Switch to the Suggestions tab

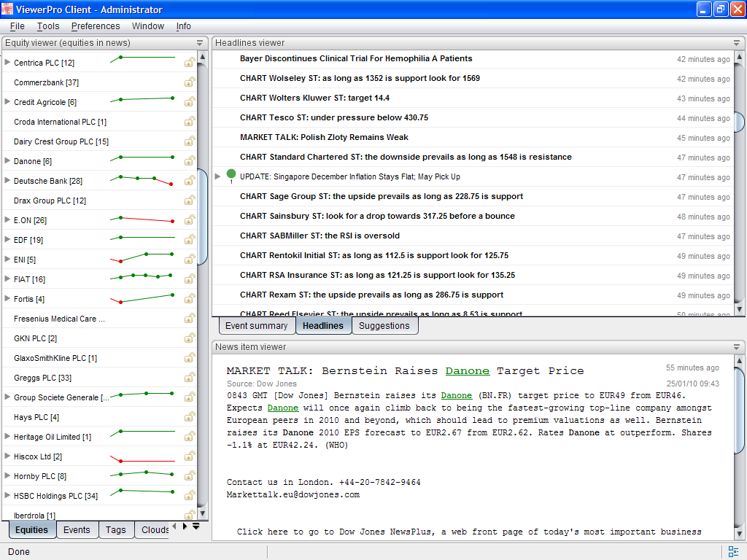click(384, 326)
